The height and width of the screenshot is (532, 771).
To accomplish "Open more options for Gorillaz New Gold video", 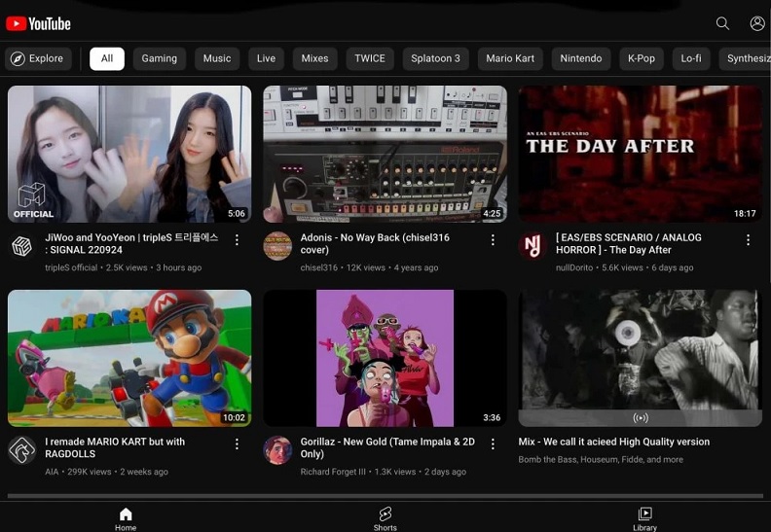I will point(493,444).
